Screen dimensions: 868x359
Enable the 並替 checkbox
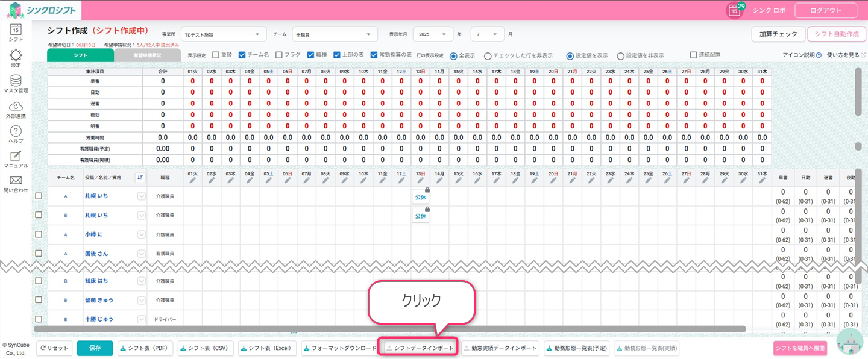tap(216, 55)
